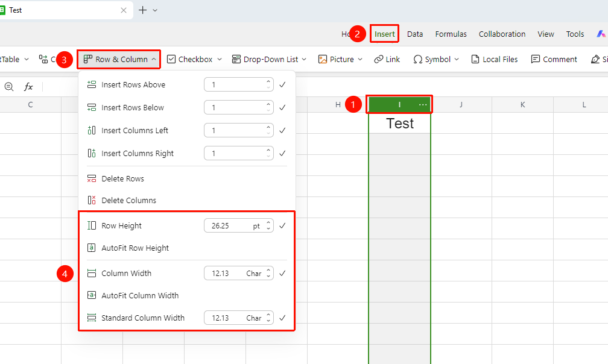Click the zoom out magnifier icon
Viewport: 608px width, 364px height.
click(x=9, y=87)
